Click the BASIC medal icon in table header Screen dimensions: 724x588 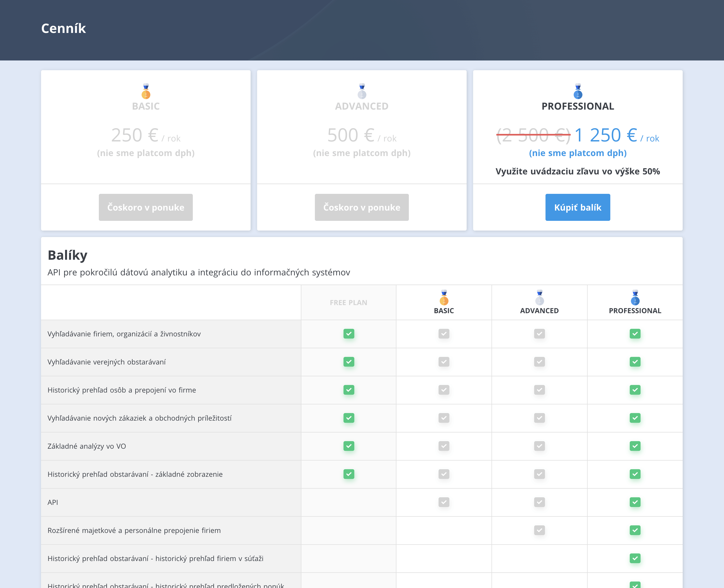pyautogui.click(x=444, y=298)
